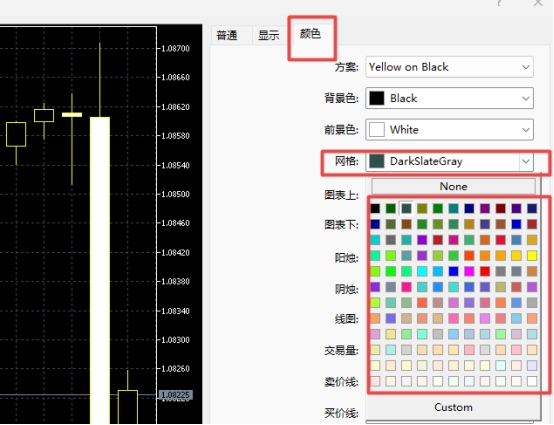Click the 阳烛 label
554x425 pixels.
pos(347,258)
